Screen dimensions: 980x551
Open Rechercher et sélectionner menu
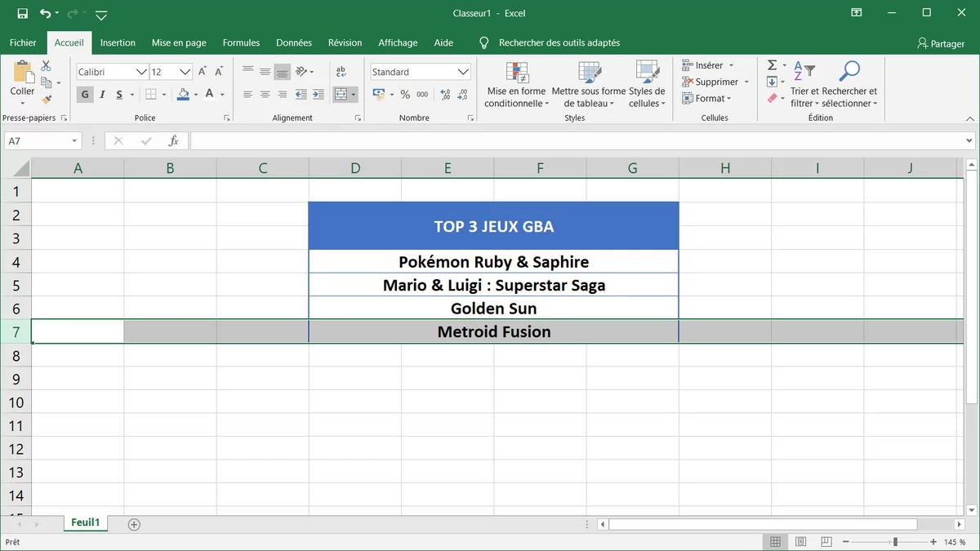click(849, 84)
